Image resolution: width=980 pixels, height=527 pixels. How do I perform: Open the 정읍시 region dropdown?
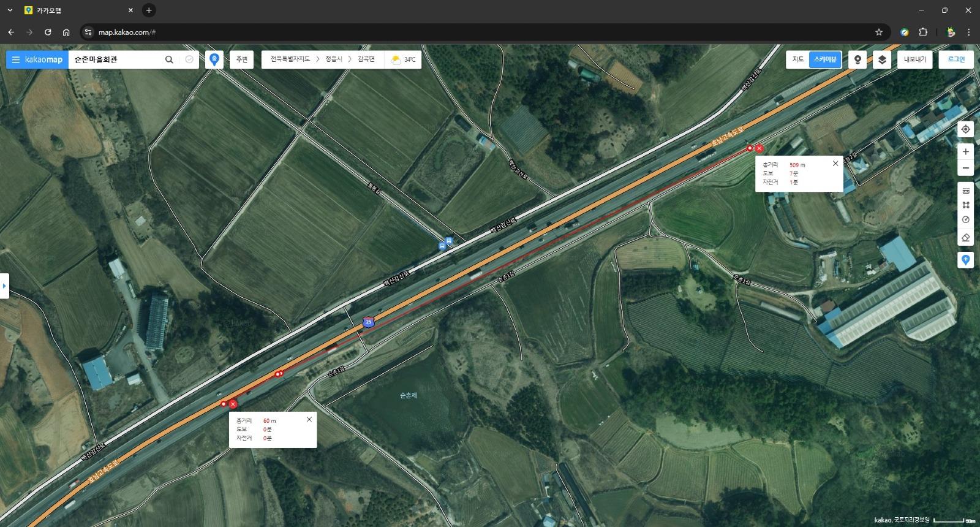coord(334,59)
